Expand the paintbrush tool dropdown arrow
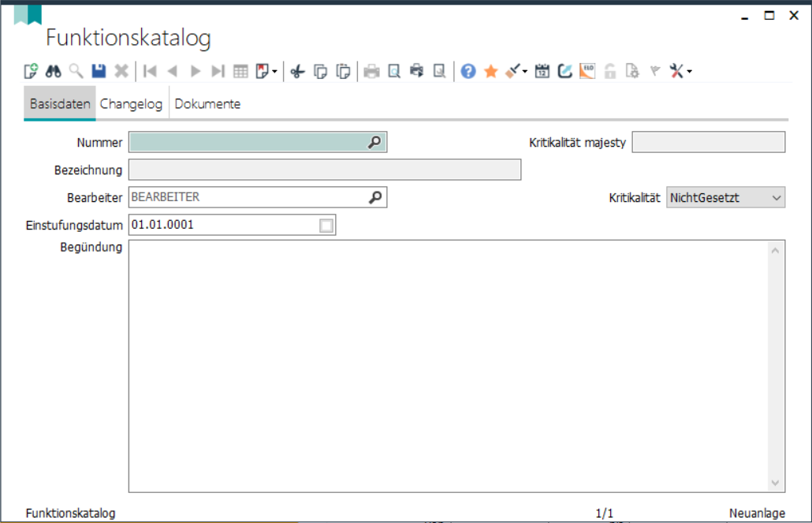 click(x=524, y=72)
